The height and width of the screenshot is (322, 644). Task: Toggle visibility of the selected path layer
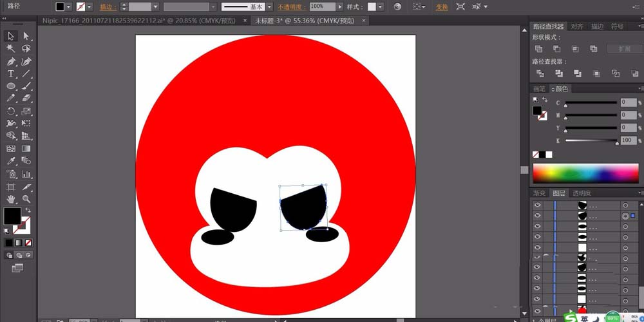(x=537, y=216)
